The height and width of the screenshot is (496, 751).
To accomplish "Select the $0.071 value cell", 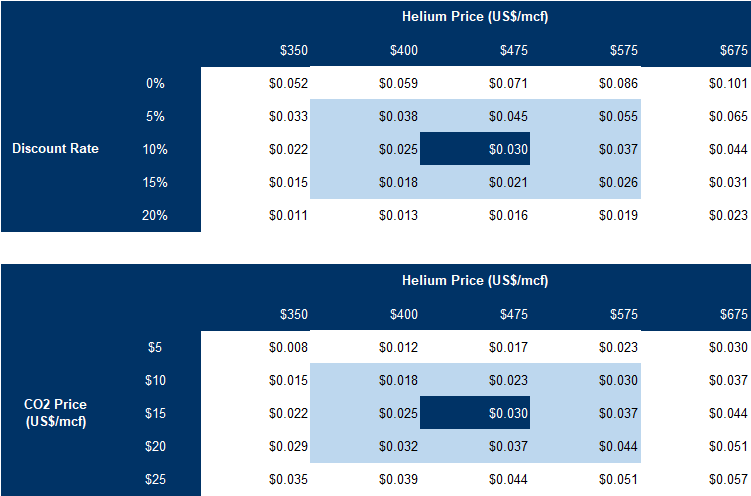I will click(509, 84).
